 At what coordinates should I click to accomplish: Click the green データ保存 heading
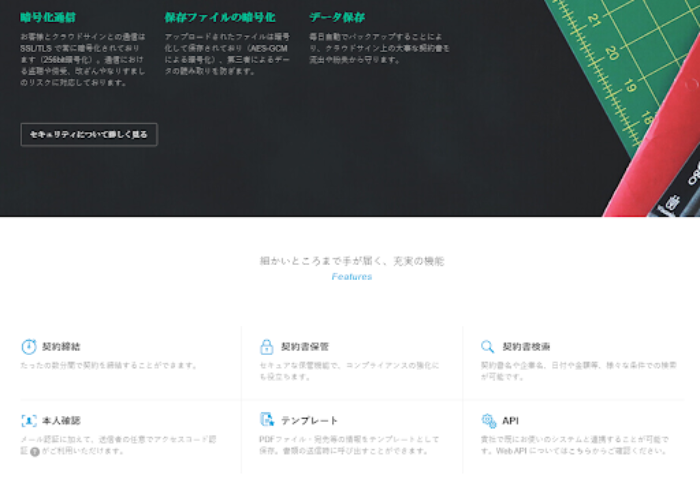pyautogui.click(x=336, y=18)
